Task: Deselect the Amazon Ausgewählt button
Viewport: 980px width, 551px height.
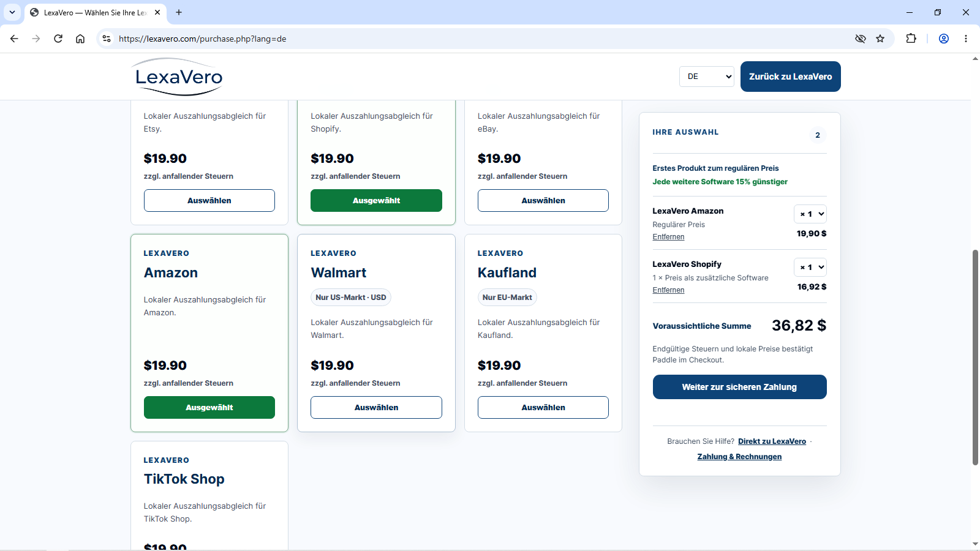Action: pos(209,407)
